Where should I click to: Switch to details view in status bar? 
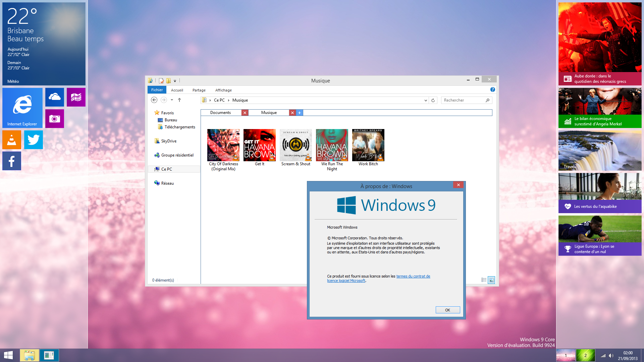pos(484,280)
